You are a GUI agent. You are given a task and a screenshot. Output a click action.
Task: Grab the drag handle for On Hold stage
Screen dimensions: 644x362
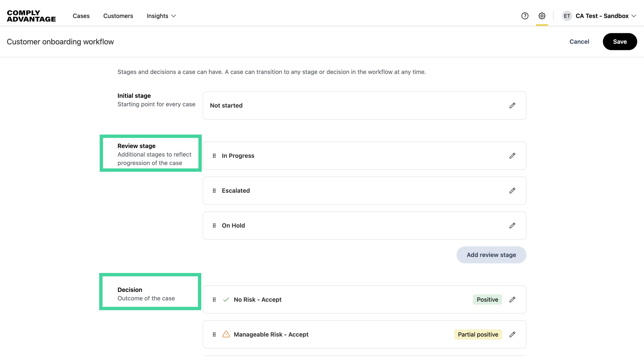[214, 225]
